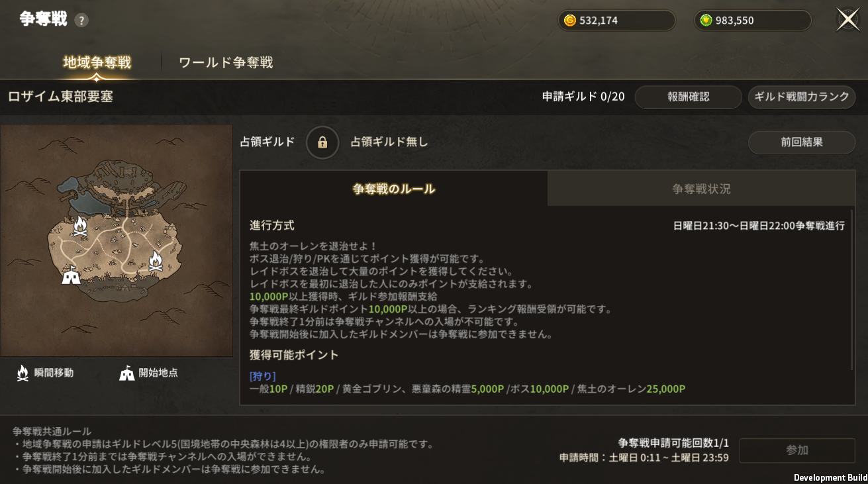This screenshot has width=868, height=484.
Task: Select the lock icon beside 占領ギルド
Action: 322,142
